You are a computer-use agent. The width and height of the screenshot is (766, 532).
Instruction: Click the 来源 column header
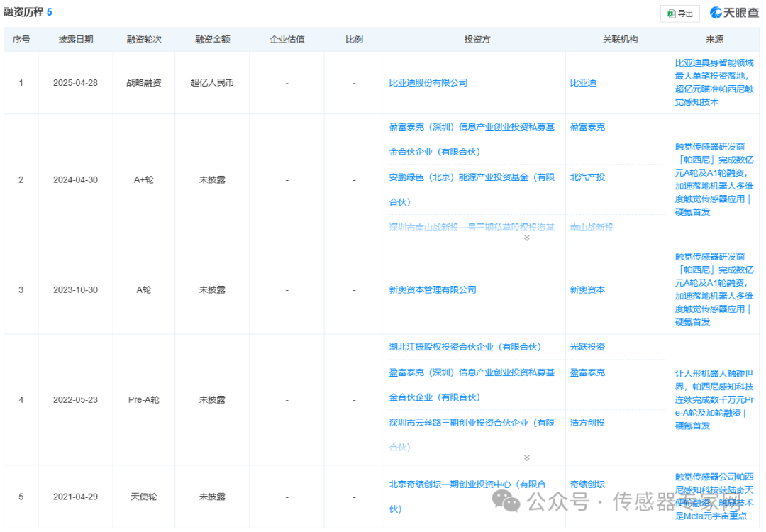(x=715, y=40)
